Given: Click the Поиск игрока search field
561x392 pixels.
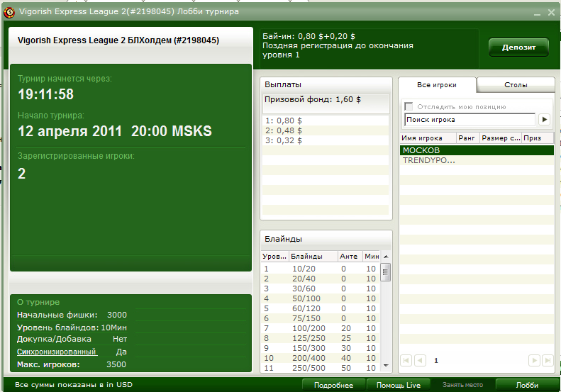Looking at the screenshot, I should tap(470, 120).
